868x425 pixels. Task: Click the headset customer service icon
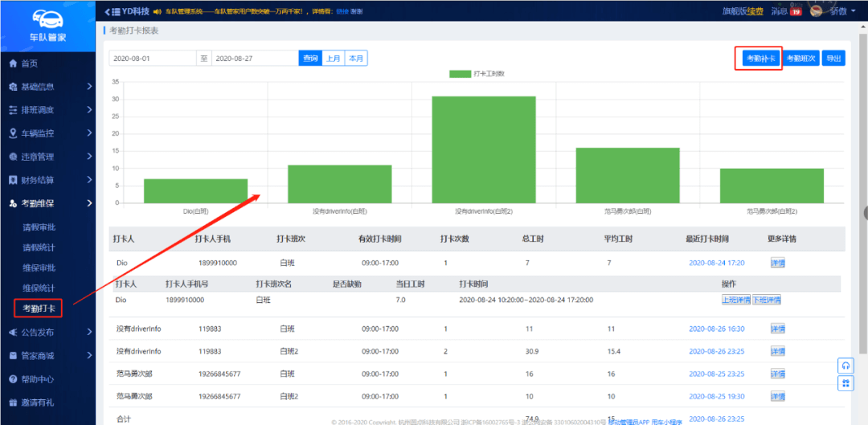845,365
